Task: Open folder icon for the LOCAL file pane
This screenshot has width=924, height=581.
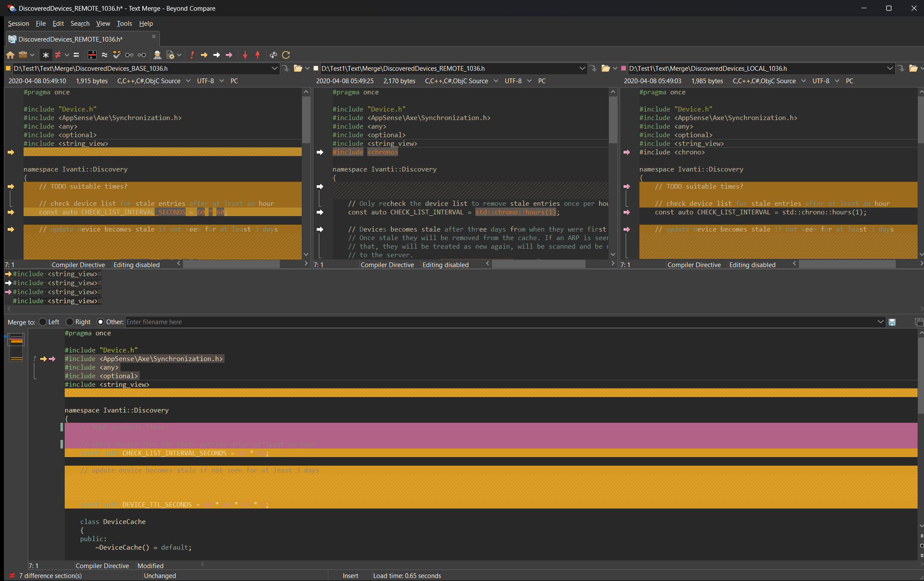Action: 913,68
